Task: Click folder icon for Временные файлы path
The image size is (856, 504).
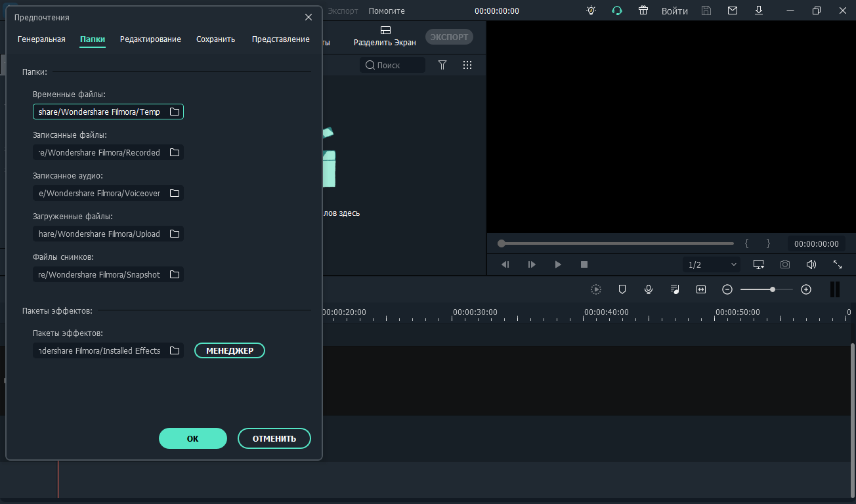Action: pyautogui.click(x=175, y=112)
